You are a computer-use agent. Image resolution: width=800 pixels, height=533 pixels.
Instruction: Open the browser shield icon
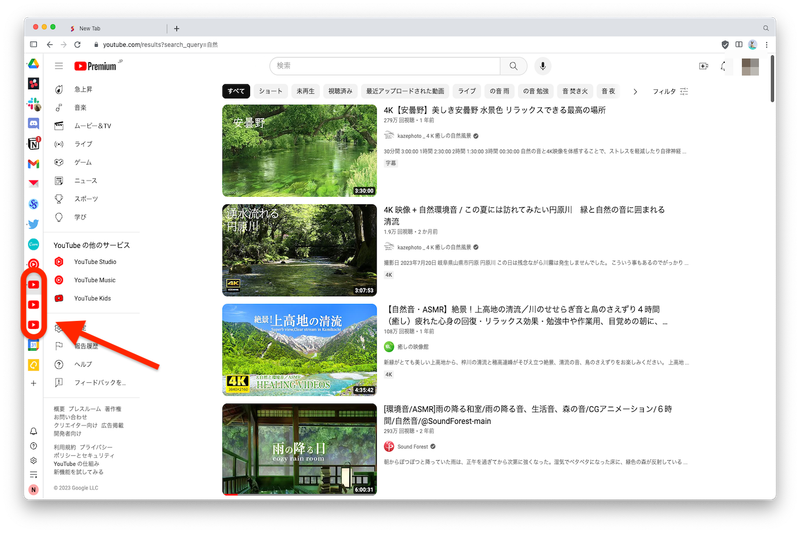725,44
